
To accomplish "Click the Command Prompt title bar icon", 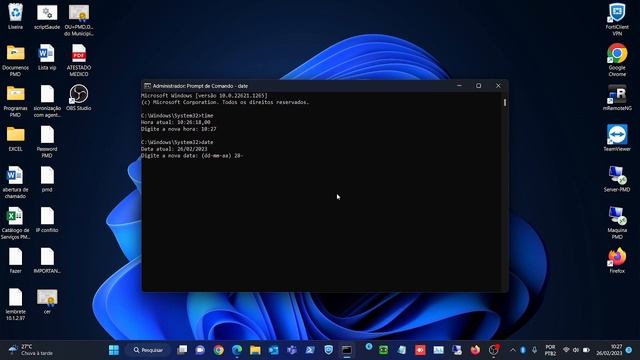I will click(x=147, y=86).
